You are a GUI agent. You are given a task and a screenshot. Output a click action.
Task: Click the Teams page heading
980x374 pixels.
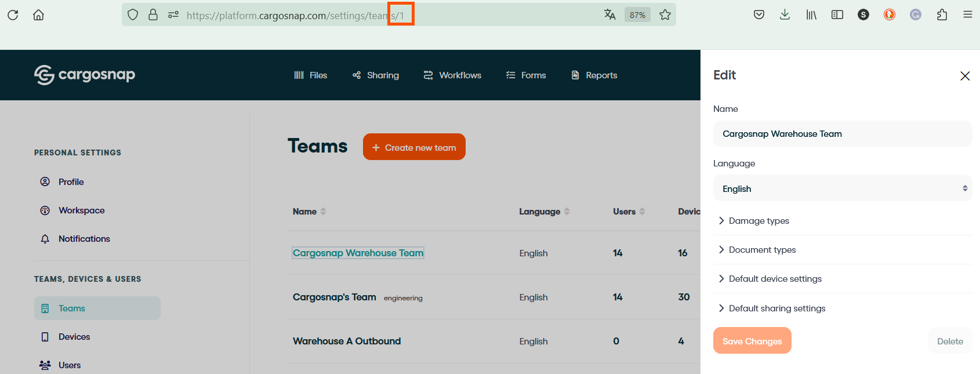point(318,146)
